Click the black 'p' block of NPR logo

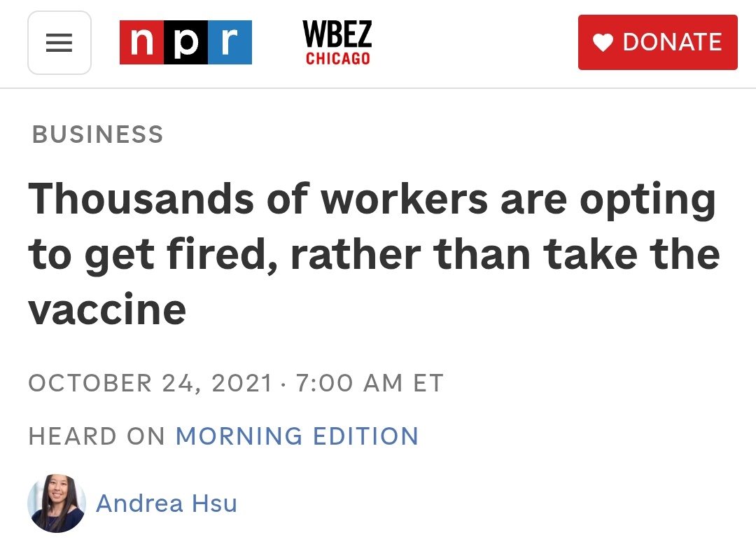(186, 43)
